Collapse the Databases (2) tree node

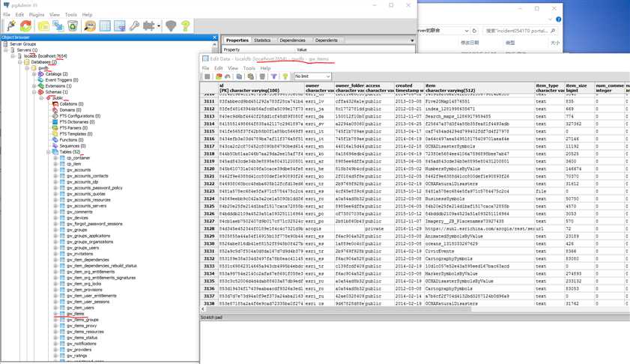[19, 62]
